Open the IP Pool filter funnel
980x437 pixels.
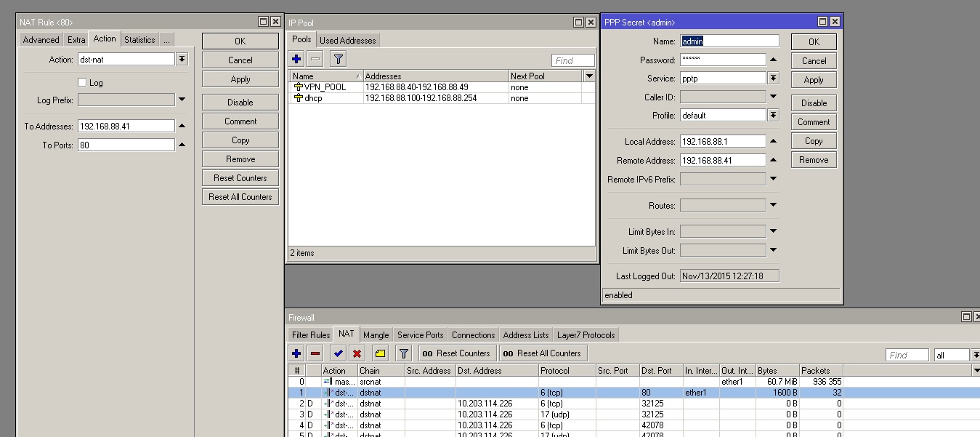click(x=338, y=60)
